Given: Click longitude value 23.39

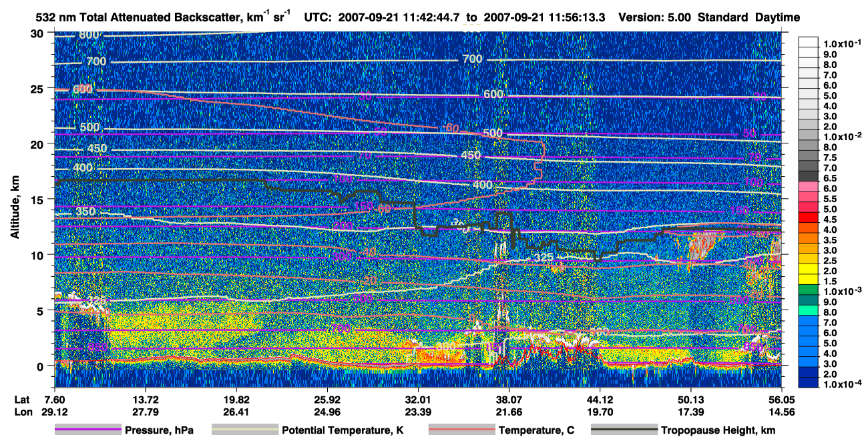Looking at the screenshot, I should pos(419,412).
